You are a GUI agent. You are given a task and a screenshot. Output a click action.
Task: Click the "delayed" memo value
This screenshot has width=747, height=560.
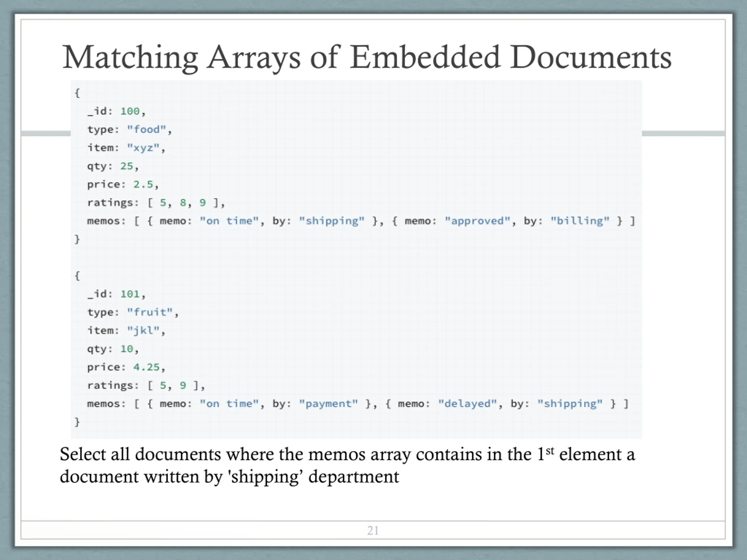pos(467,403)
